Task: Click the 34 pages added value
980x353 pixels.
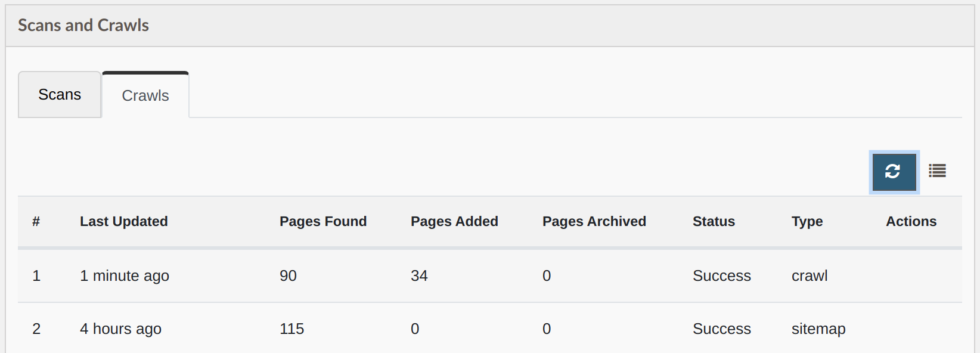Action: click(x=419, y=275)
